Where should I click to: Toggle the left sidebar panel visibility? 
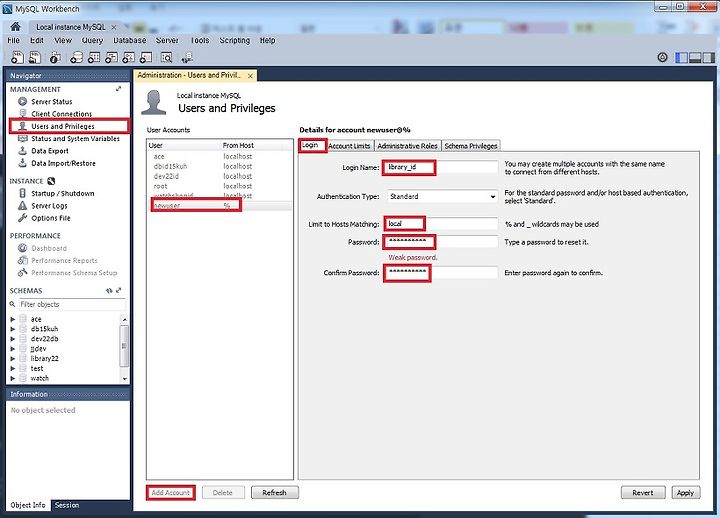tap(681, 57)
